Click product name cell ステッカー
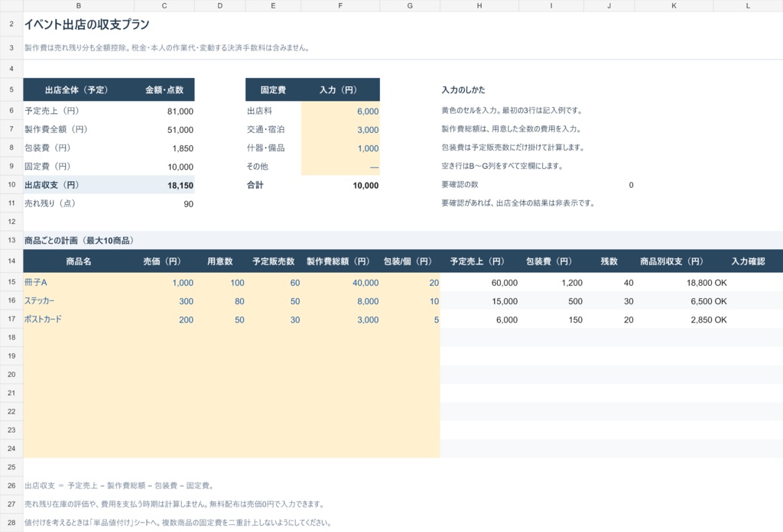The height and width of the screenshot is (532, 783). (x=79, y=301)
